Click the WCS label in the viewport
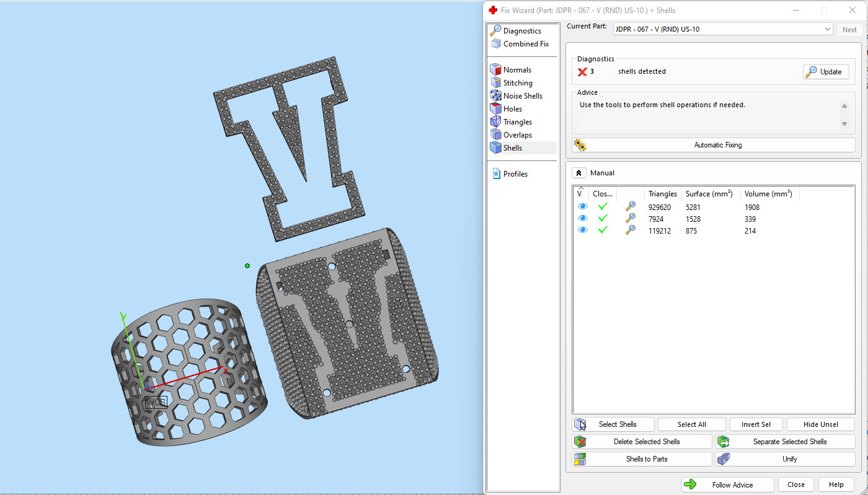868x495 pixels. point(156,402)
